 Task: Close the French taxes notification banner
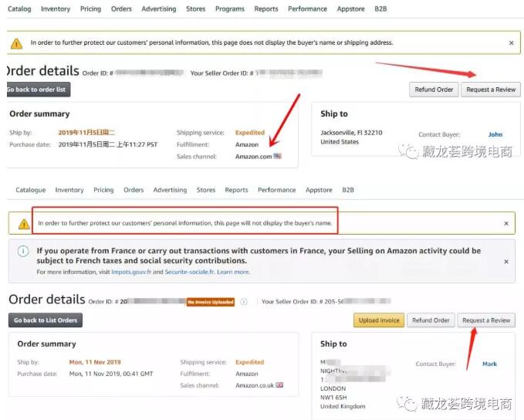(x=506, y=261)
